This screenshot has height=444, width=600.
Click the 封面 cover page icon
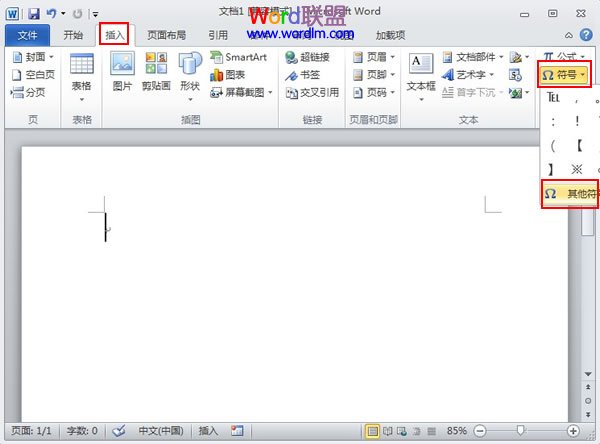(30, 58)
